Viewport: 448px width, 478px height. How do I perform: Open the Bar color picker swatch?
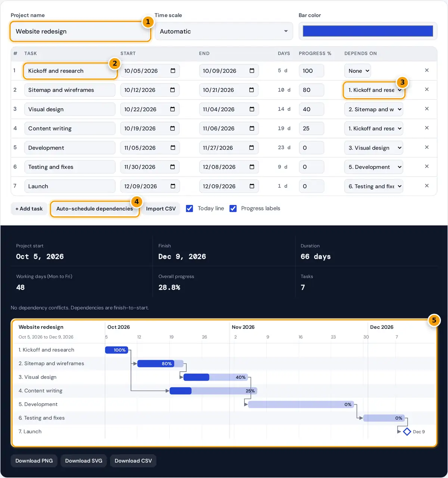368,31
